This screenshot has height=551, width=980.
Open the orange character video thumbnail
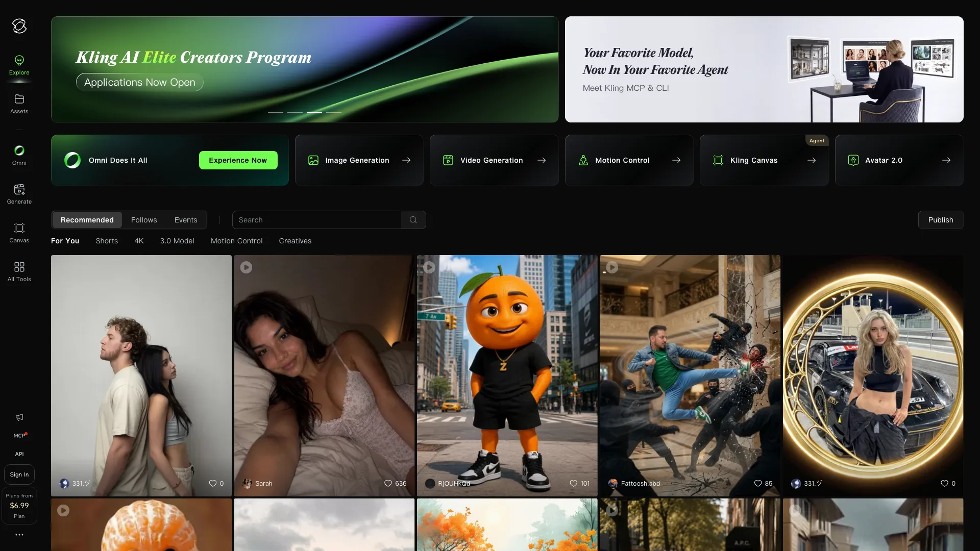pyautogui.click(x=507, y=375)
